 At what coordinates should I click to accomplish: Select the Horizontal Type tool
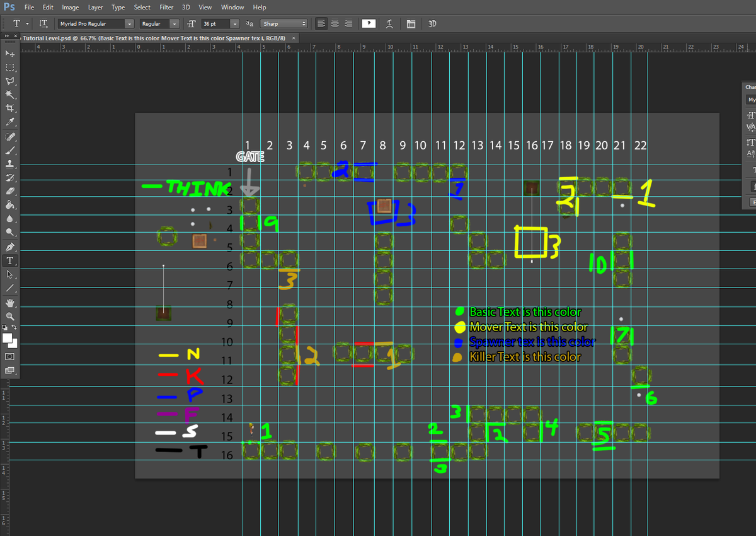point(9,261)
